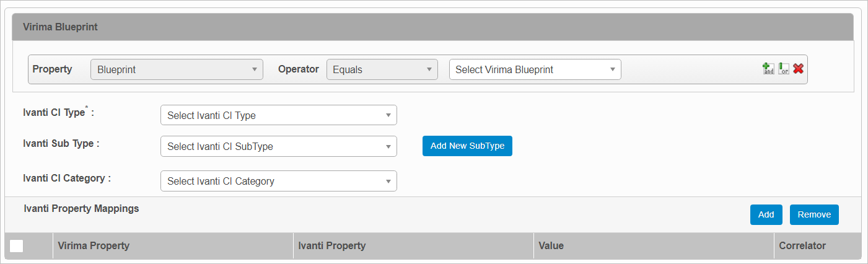The height and width of the screenshot is (264, 868).
Task: Click the Ivanti Sub Type field label
Action: point(61,144)
